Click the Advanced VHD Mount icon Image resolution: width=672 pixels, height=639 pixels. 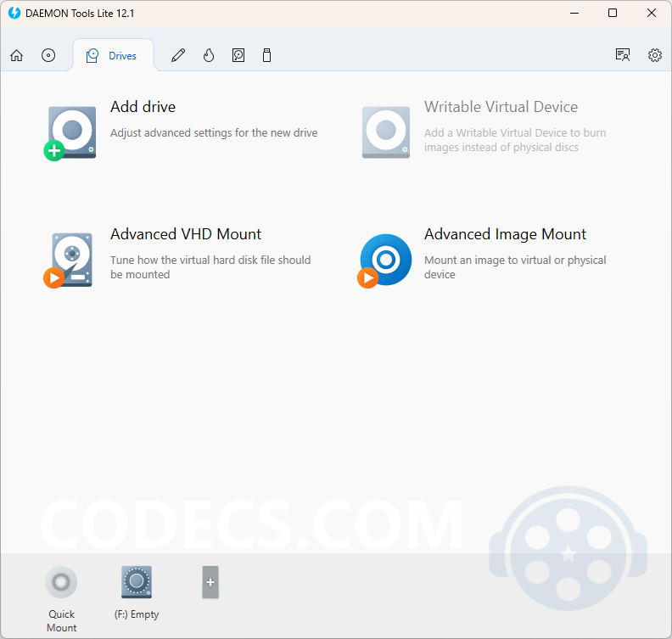pos(69,261)
